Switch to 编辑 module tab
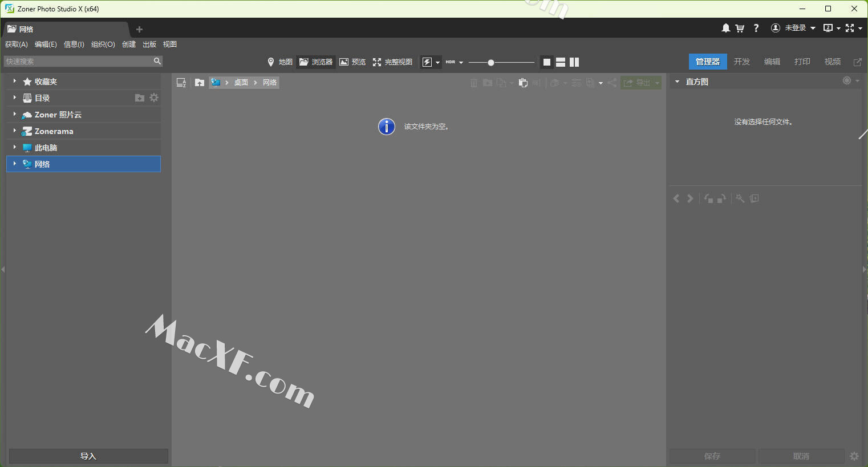The width and height of the screenshot is (868, 467). click(x=772, y=62)
